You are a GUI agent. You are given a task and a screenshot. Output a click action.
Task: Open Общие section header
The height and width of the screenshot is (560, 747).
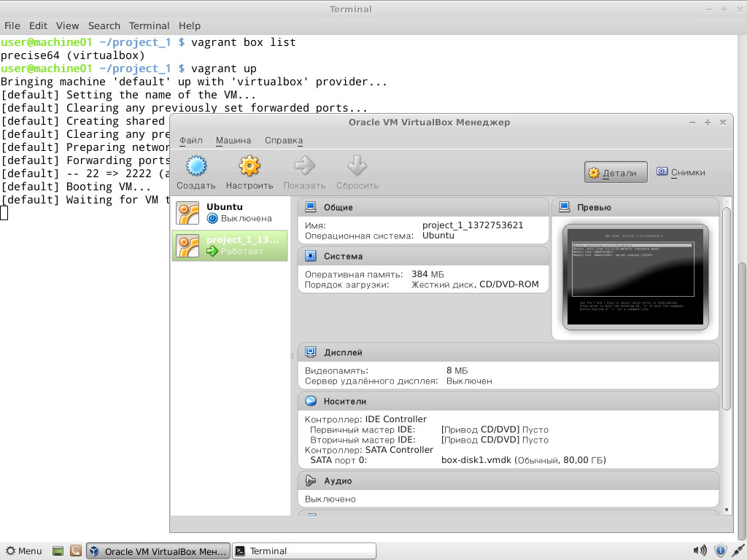[x=424, y=207]
